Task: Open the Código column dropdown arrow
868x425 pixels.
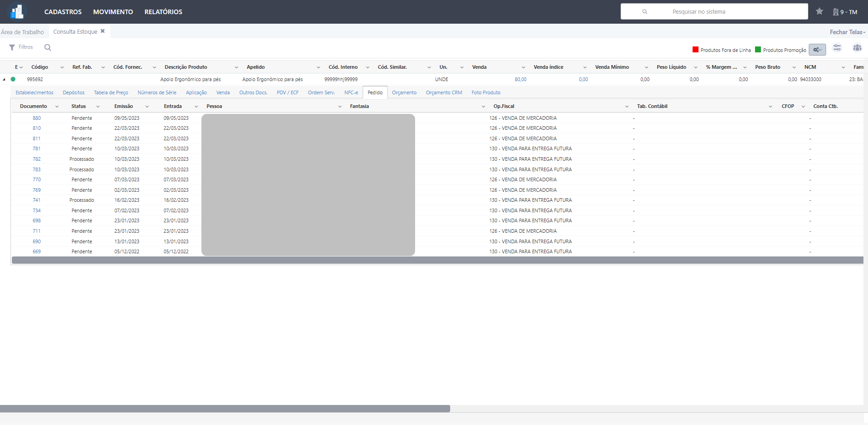Action: [62, 67]
